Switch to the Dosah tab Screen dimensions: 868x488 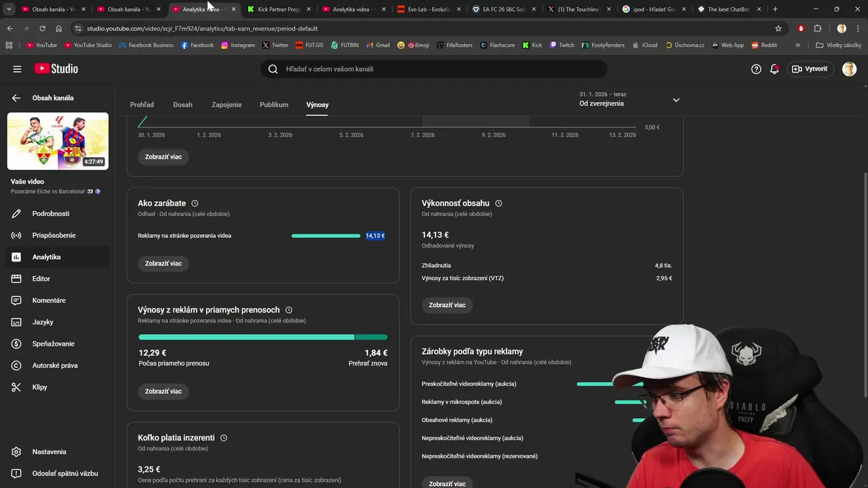[182, 105]
